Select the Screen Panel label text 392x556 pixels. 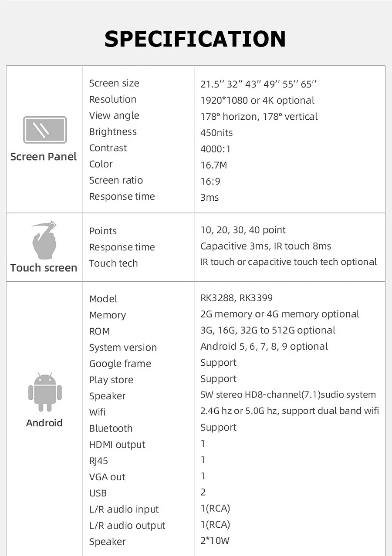coord(44,157)
